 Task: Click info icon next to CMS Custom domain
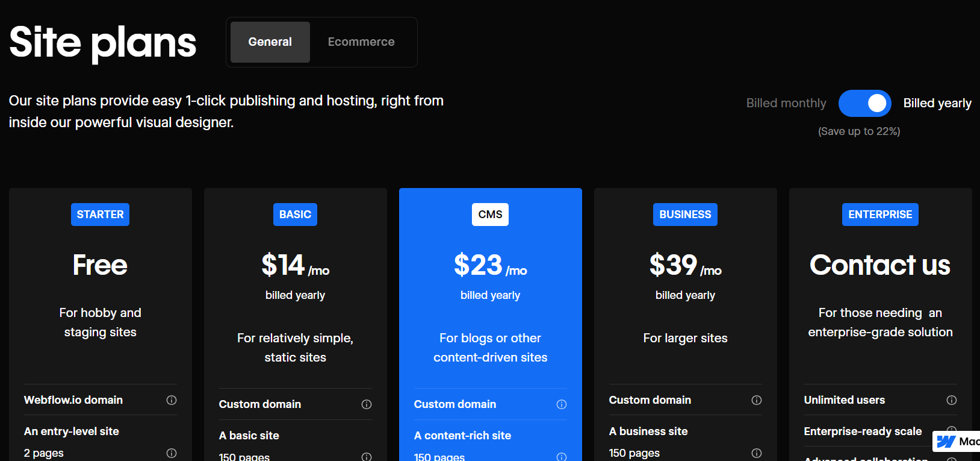pos(562,404)
